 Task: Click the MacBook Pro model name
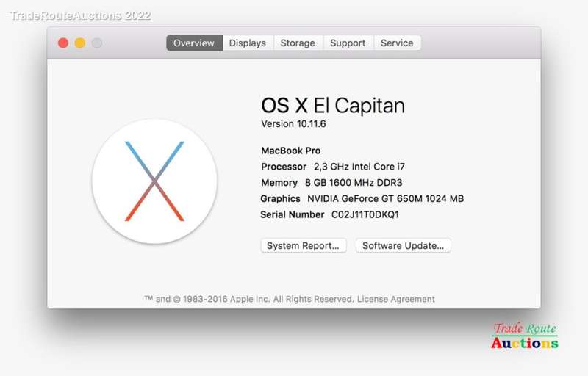[290, 151]
